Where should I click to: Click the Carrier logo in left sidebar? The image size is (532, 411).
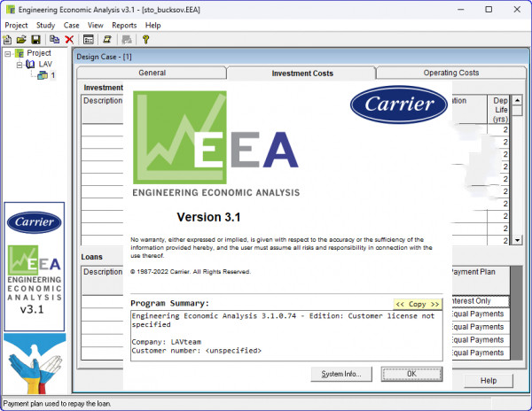[x=35, y=222]
